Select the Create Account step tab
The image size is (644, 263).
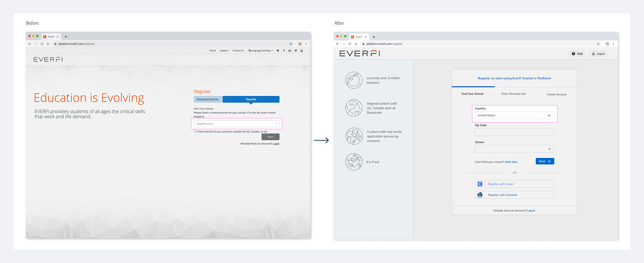tap(556, 94)
